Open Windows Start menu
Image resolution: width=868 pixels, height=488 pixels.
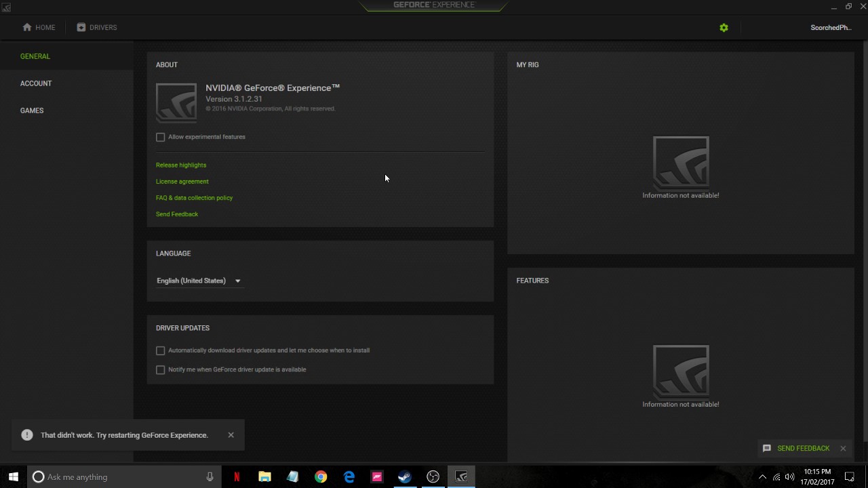pyautogui.click(x=14, y=476)
